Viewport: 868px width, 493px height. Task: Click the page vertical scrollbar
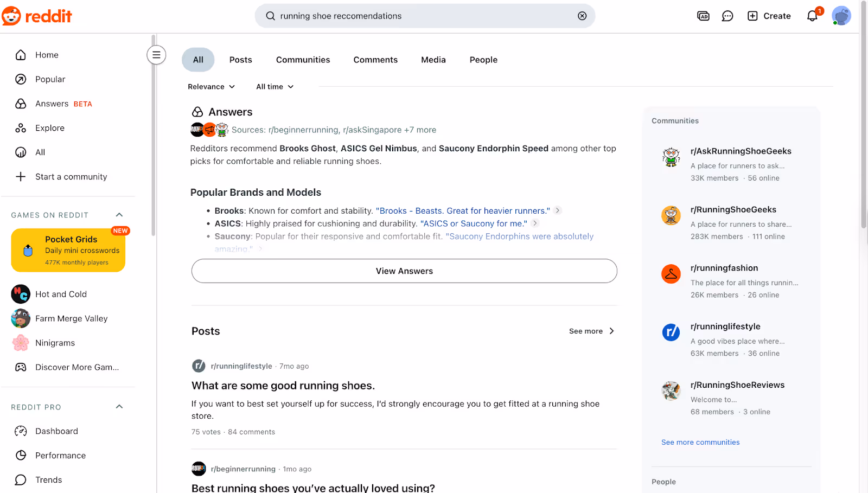click(864, 114)
